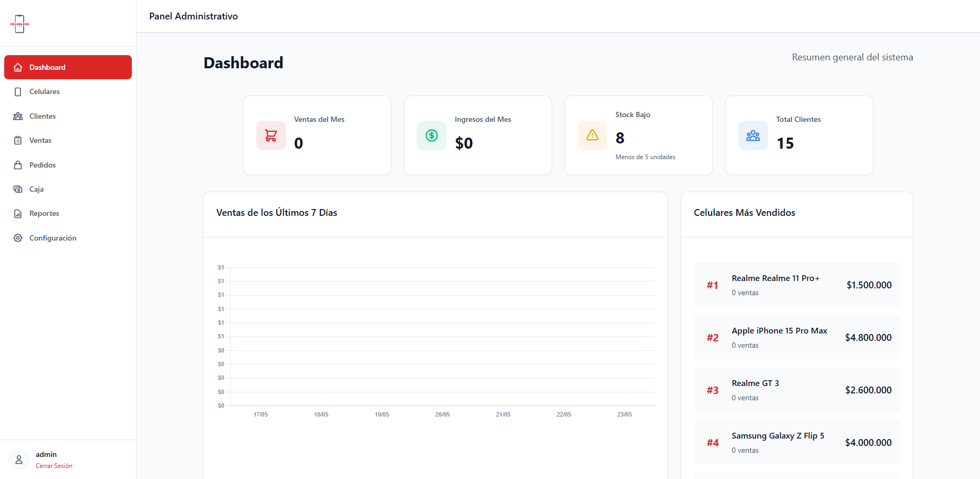
Task: Select the Apple iPhone 15 Pro Max row
Action: 797,337
